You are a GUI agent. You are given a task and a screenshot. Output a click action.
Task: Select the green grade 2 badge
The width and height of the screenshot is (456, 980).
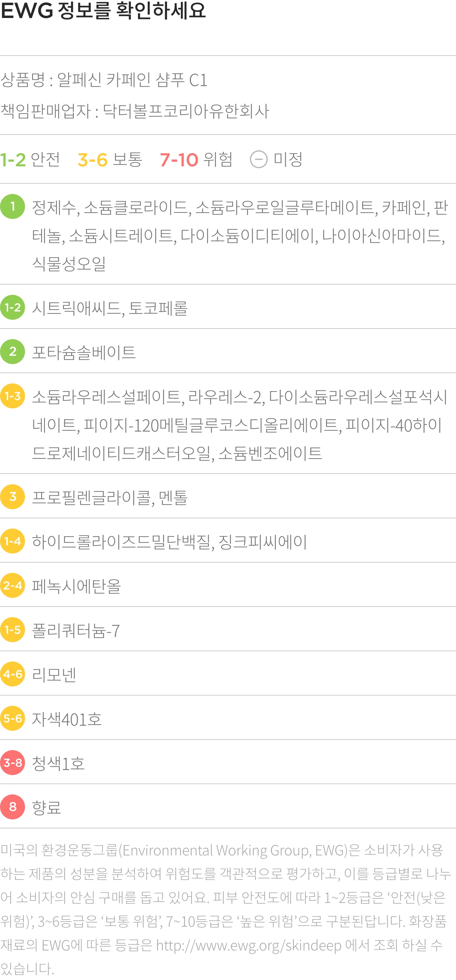pos(13,351)
